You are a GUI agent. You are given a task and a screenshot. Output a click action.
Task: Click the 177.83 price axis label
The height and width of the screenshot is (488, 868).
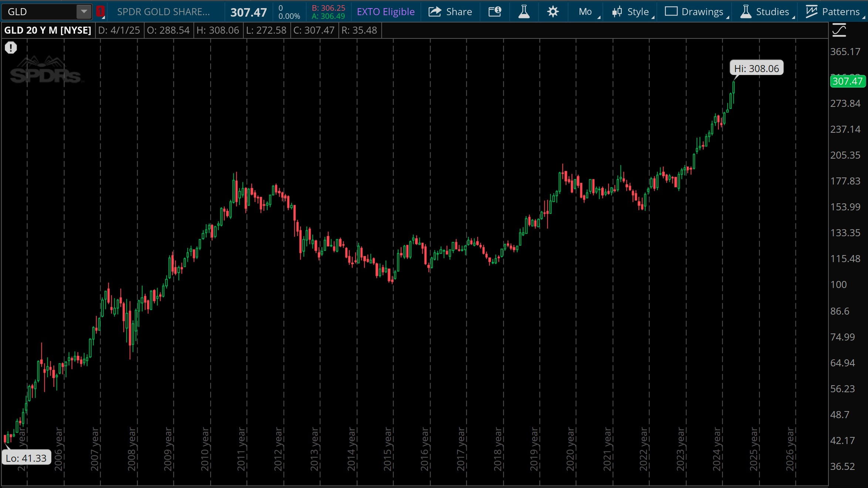point(845,181)
